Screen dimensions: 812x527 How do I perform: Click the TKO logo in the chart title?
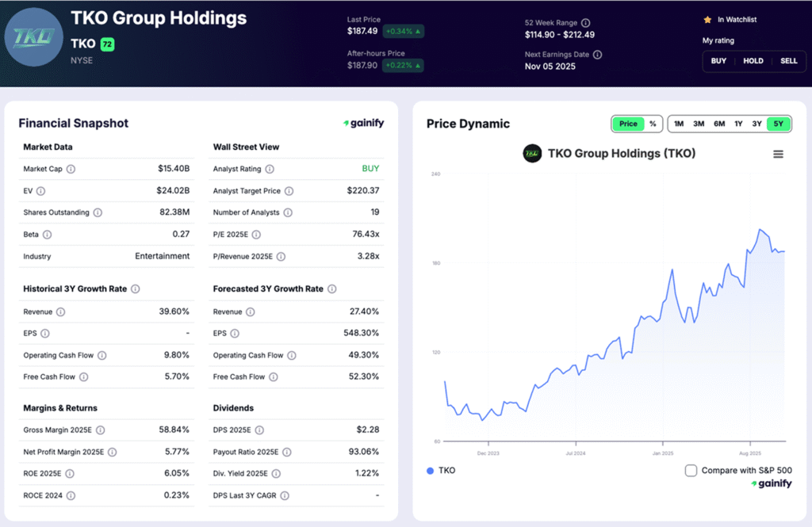coord(531,153)
